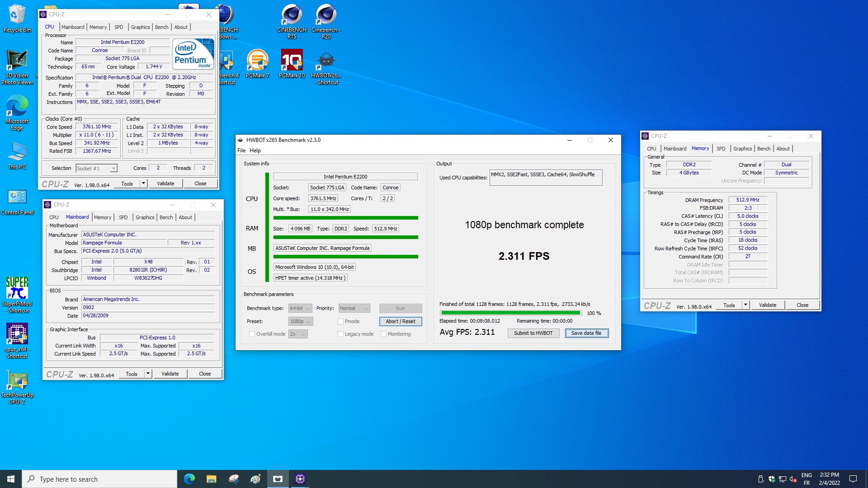Open Windows Security tray icon

pyautogui.click(x=772, y=479)
